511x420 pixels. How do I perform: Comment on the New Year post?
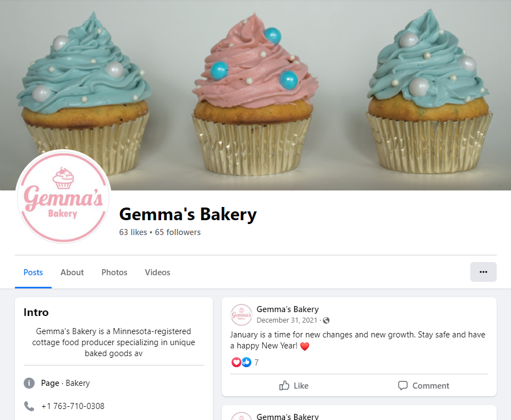pyautogui.click(x=424, y=386)
